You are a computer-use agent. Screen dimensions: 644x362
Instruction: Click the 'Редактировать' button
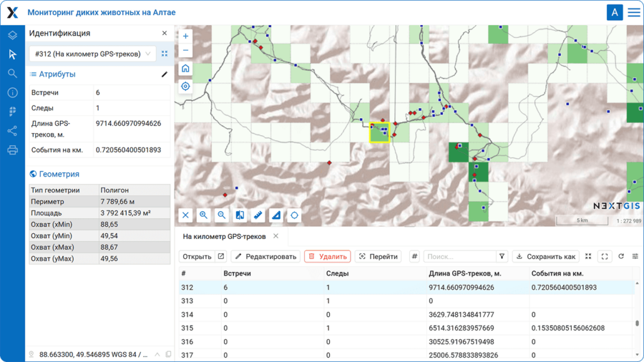coord(265,256)
